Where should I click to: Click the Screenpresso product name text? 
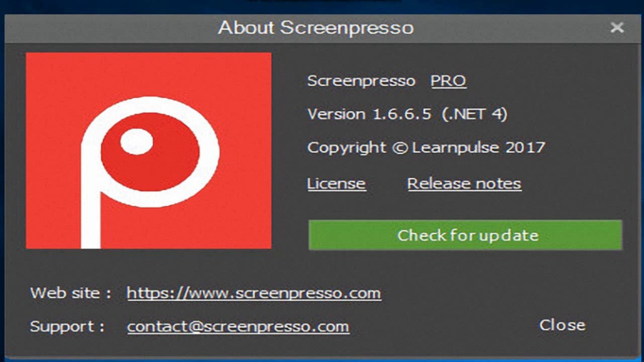tap(361, 81)
